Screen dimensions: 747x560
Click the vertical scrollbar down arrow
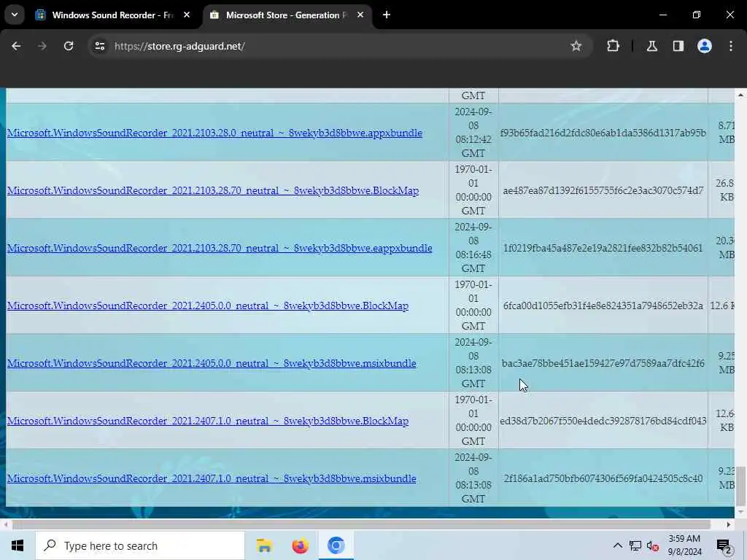(740, 513)
